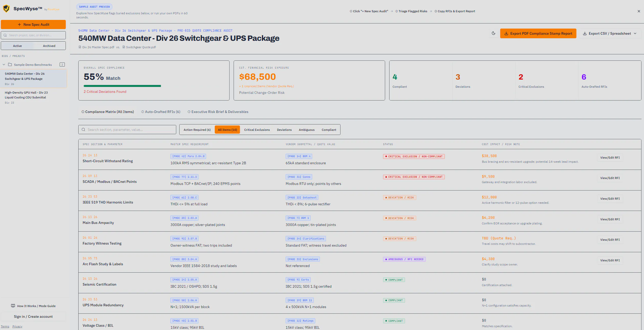The height and width of the screenshot is (330, 644).
Task: Click the SpecWyse shield logo
Action: pos(6,9)
